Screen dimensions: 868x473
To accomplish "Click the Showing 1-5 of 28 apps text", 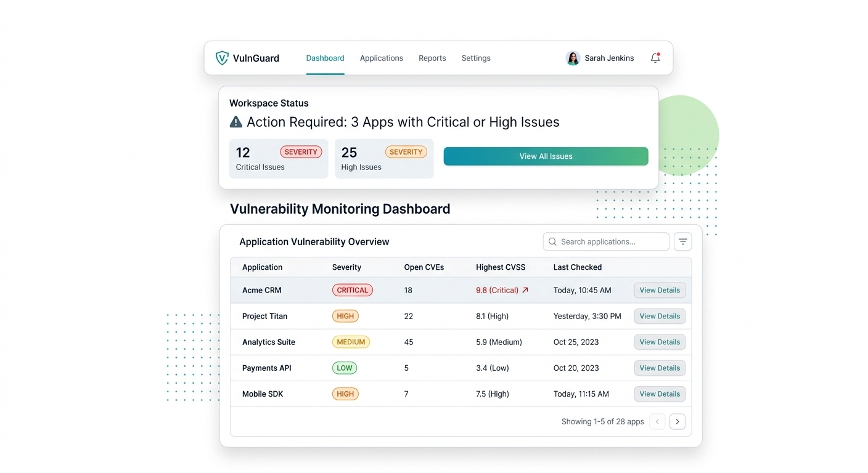I will [603, 422].
